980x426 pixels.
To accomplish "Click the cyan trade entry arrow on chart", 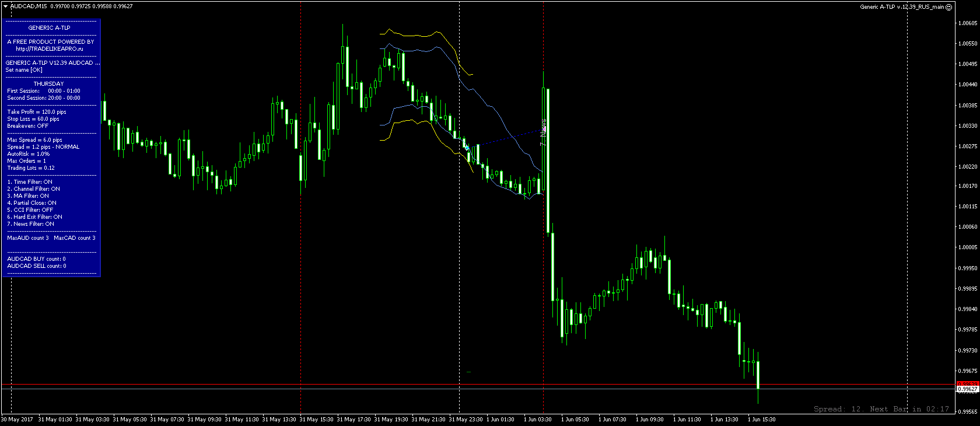I will coord(467,147).
